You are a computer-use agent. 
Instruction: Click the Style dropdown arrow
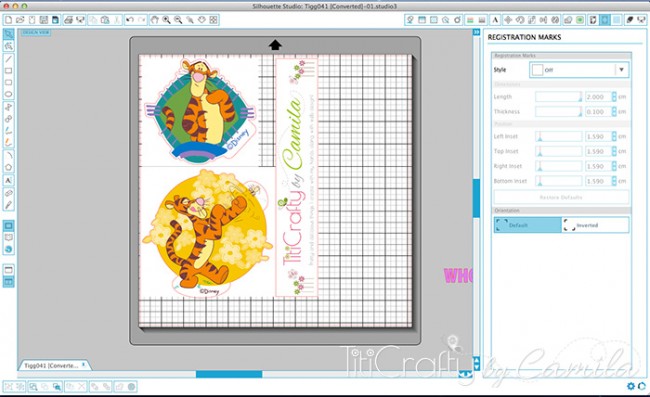pyautogui.click(x=621, y=70)
